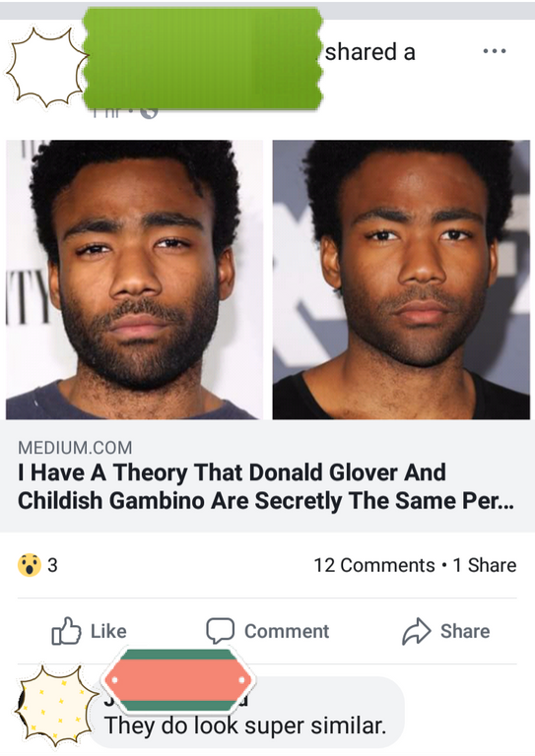The image size is (535, 756).
Task: Tap the speech bubble Comment icon
Action: [x=221, y=631]
